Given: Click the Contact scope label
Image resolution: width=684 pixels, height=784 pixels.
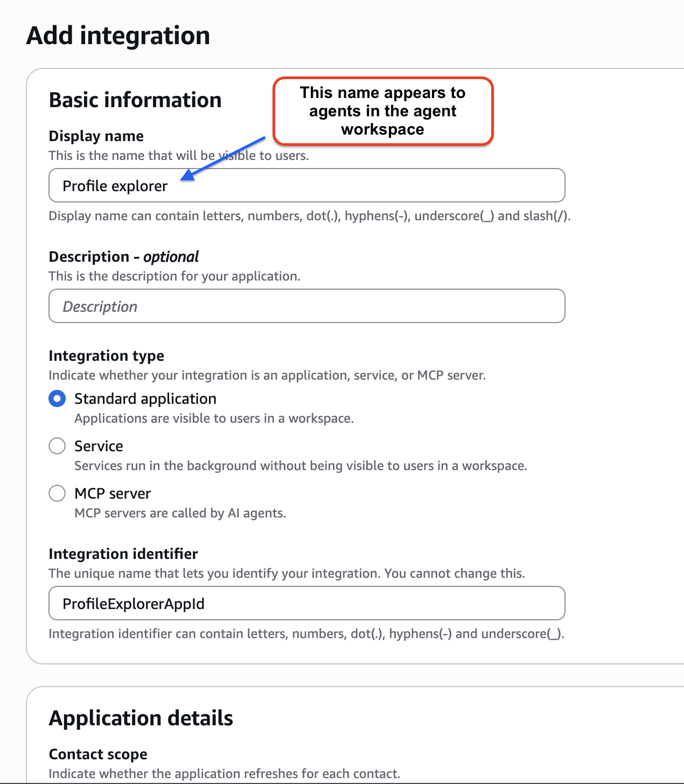Looking at the screenshot, I should tap(97, 754).
